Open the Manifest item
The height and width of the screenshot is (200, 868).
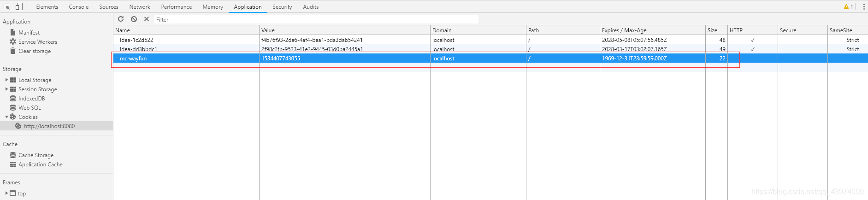coord(29,32)
